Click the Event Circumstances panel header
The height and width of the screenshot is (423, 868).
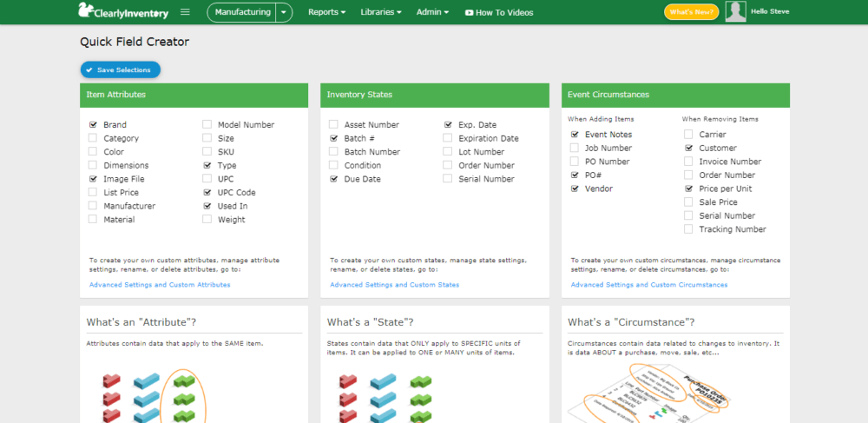coord(675,95)
